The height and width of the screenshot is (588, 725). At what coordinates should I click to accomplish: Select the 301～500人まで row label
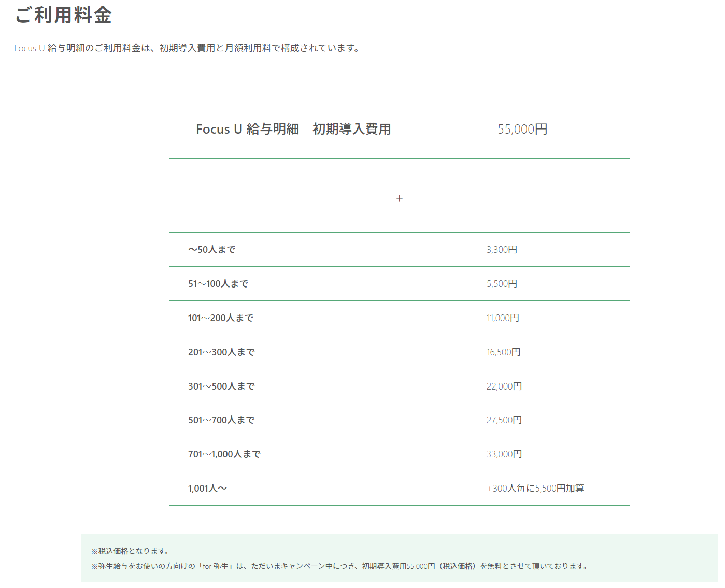pos(221,386)
